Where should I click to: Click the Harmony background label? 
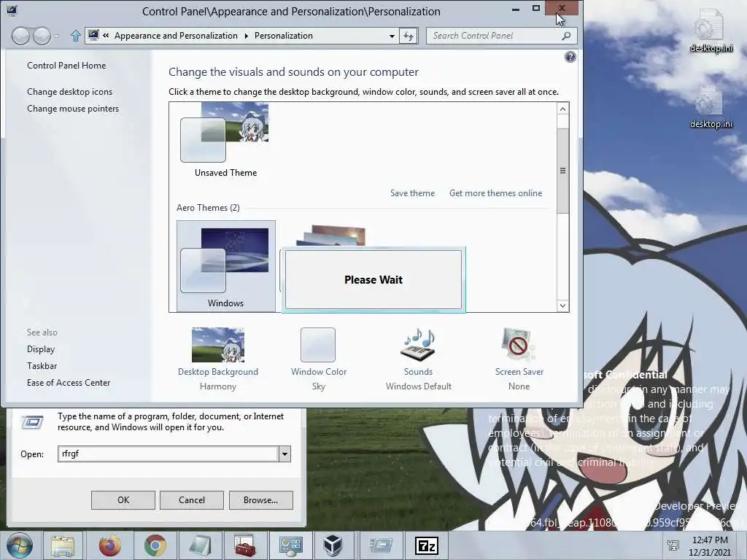tap(217, 386)
